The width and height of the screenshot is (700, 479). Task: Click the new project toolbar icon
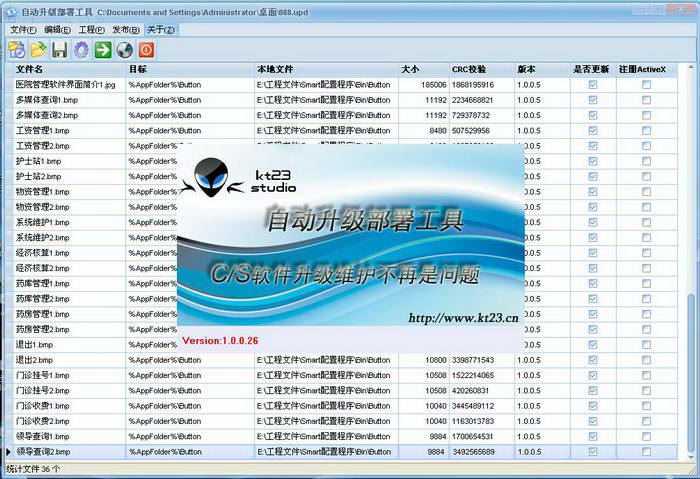[16, 49]
